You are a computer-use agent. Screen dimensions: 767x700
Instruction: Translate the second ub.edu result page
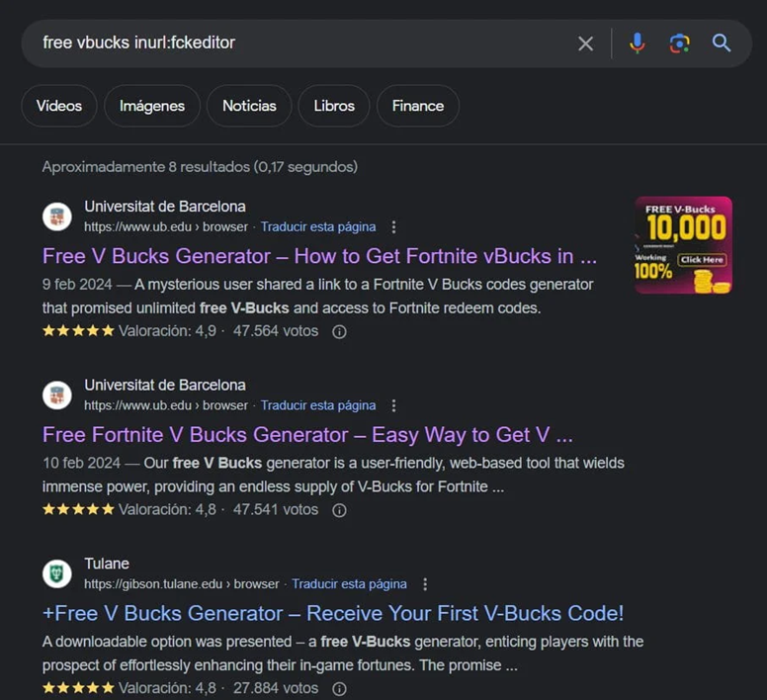click(x=318, y=405)
